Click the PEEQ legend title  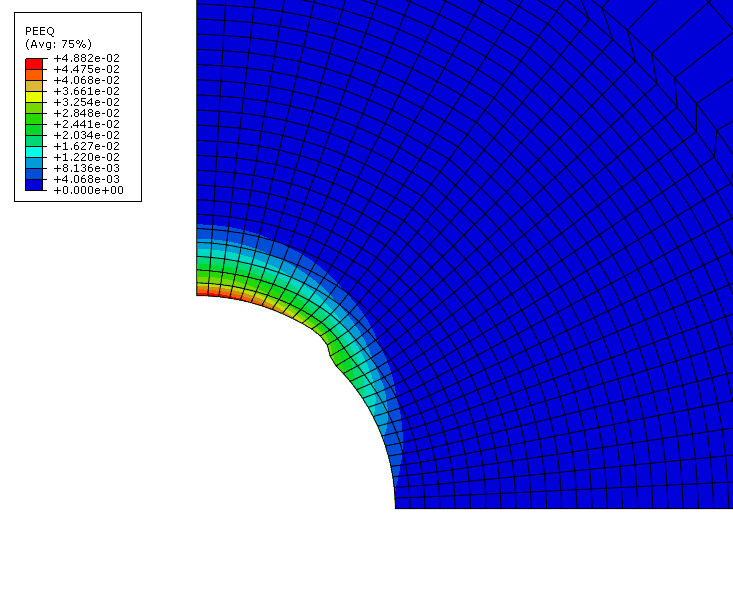click(37, 31)
